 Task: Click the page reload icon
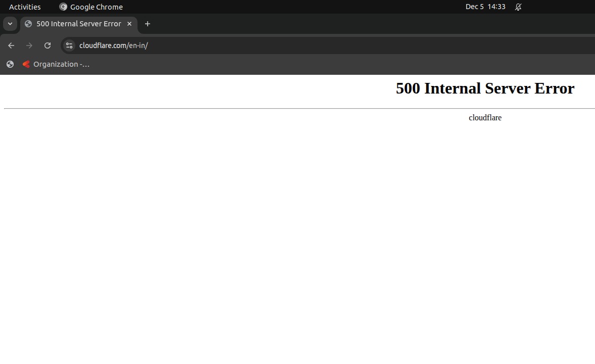tap(47, 45)
